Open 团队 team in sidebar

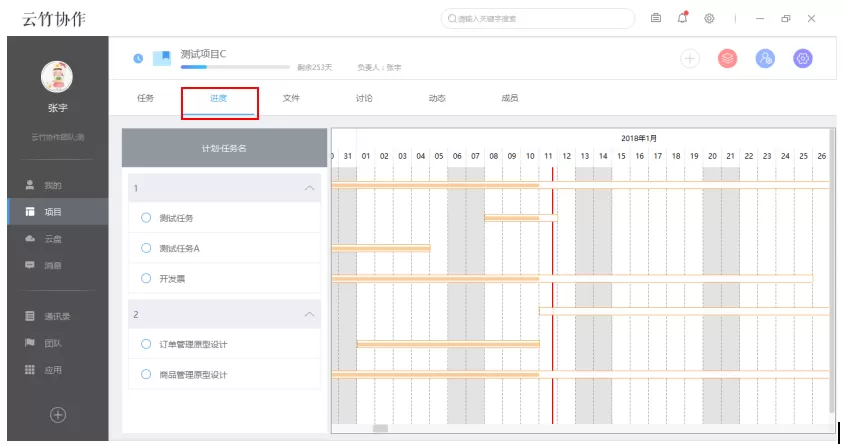pyautogui.click(x=58, y=343)
